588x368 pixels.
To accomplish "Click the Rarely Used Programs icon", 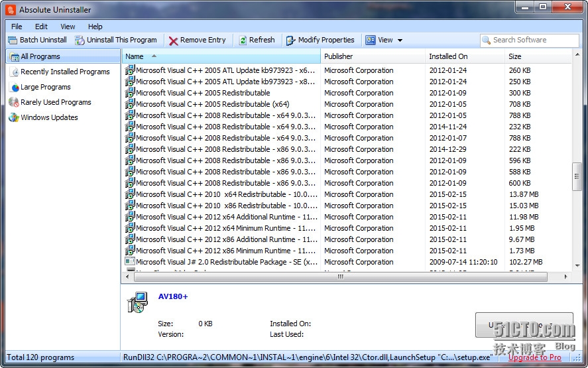I will [14, 102].
